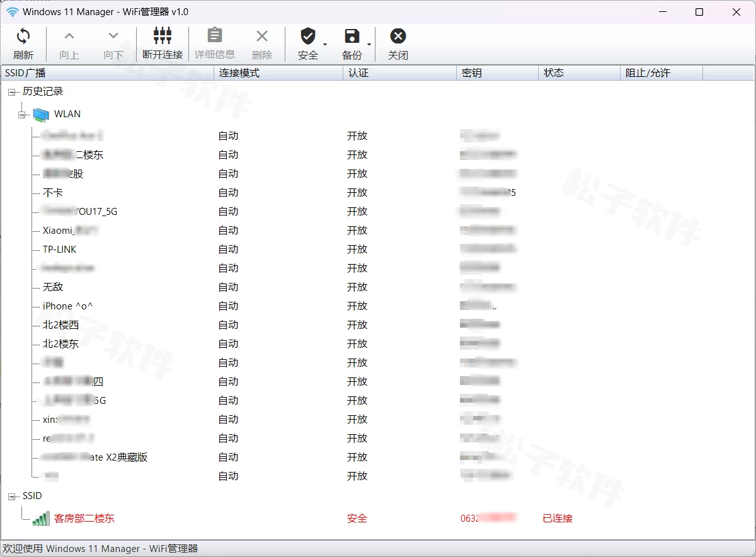756x557 pixels.
Task: Select the connected 客房部二楼东 network
Action: click(x=84, y=519)
